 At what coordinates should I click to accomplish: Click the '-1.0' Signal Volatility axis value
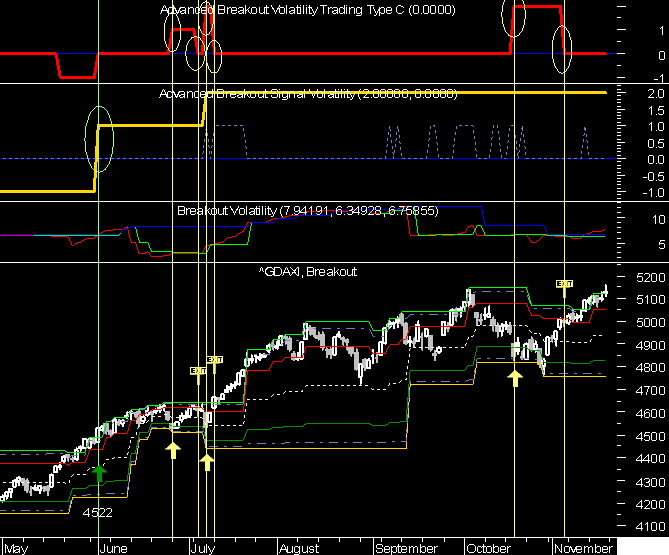click(x=653, y=192)
